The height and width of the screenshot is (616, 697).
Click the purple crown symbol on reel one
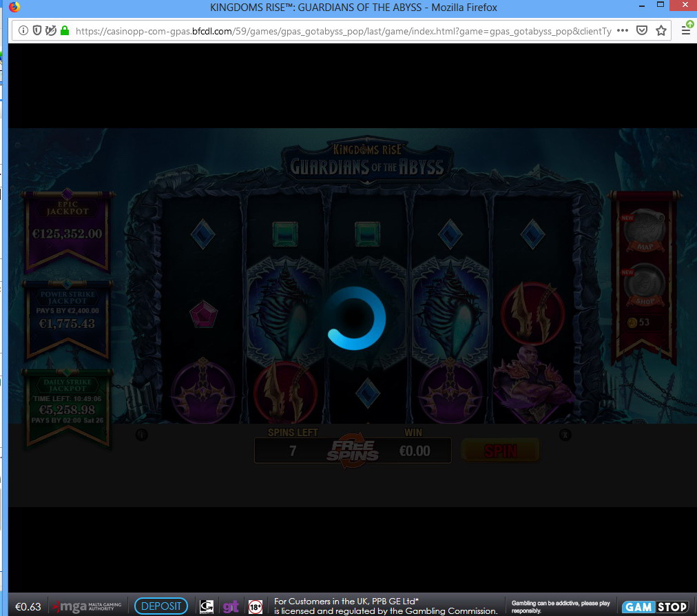(x=203, y=391)
